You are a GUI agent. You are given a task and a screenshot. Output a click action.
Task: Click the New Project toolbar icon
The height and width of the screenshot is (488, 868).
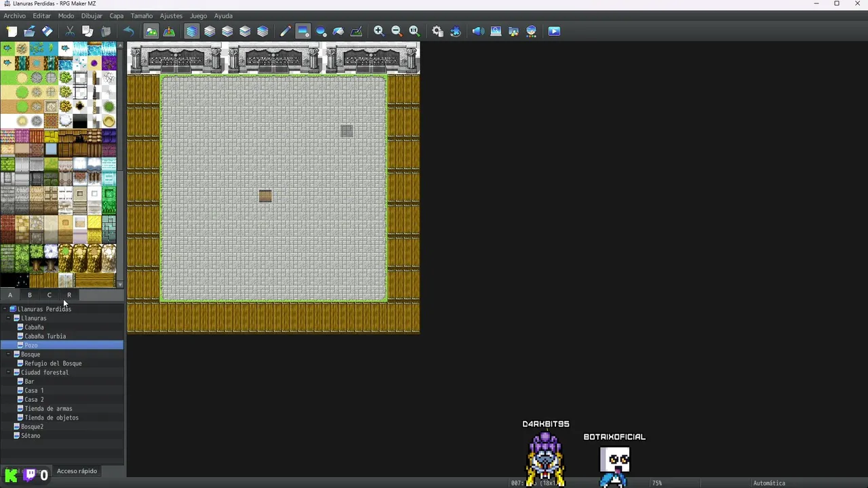[x=12, y=31]
